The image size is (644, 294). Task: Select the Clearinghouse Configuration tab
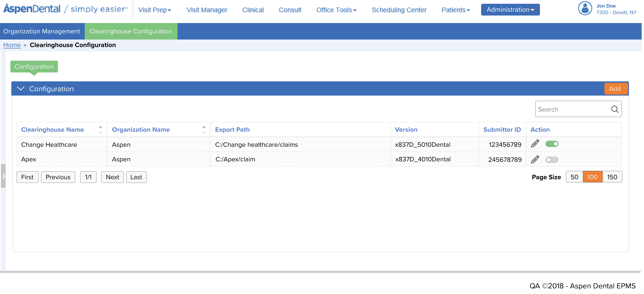coord(131,31)
